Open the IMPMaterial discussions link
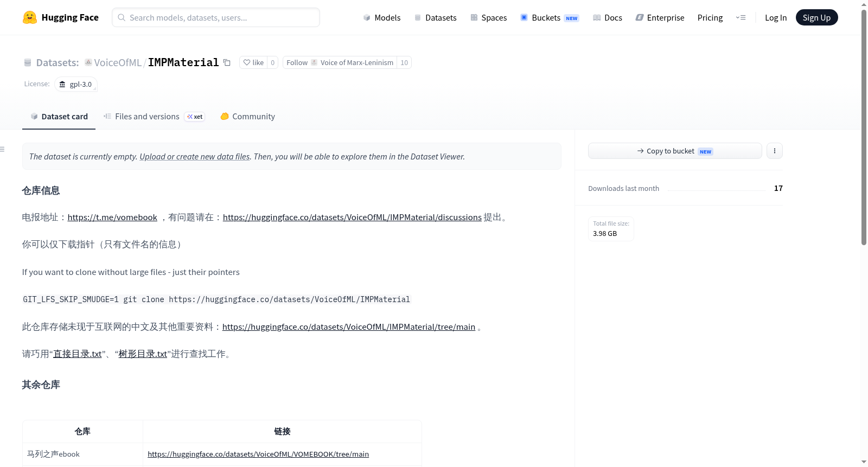 [352, 217]
